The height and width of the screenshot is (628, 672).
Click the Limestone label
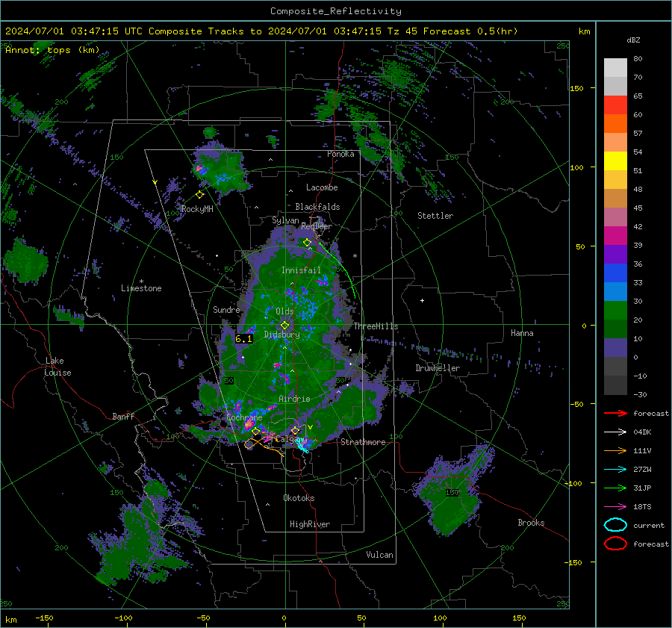[141, 288]
